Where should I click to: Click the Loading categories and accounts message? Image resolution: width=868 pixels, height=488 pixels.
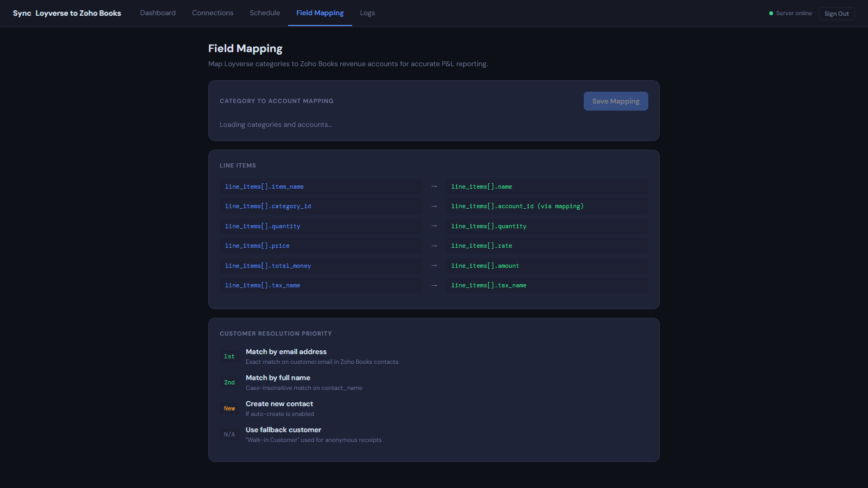click(276, 125)
